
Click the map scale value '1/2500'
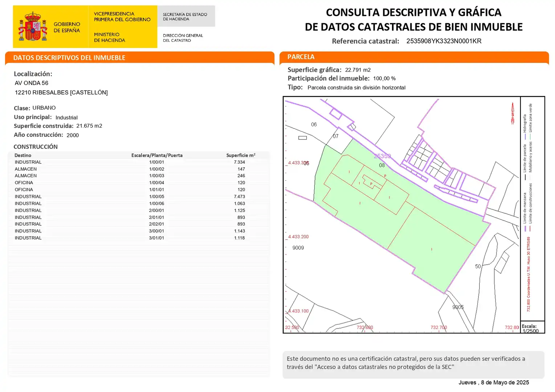(531, 331)
